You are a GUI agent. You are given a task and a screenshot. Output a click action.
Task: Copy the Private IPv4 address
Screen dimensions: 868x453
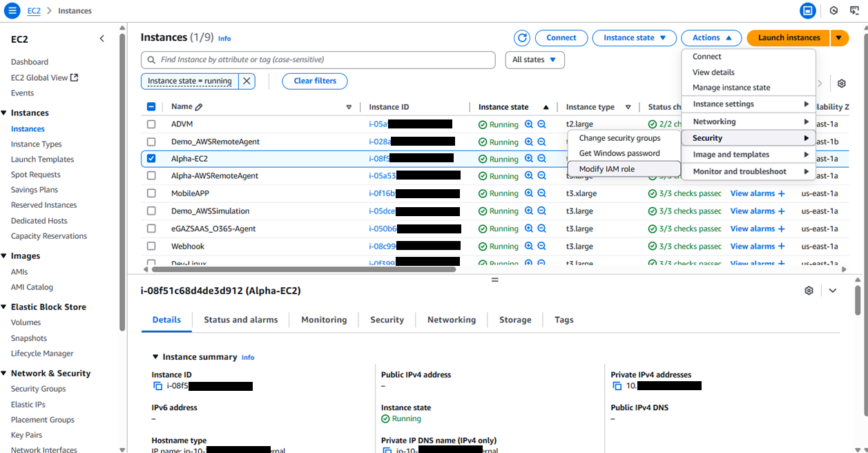point(617,386)
